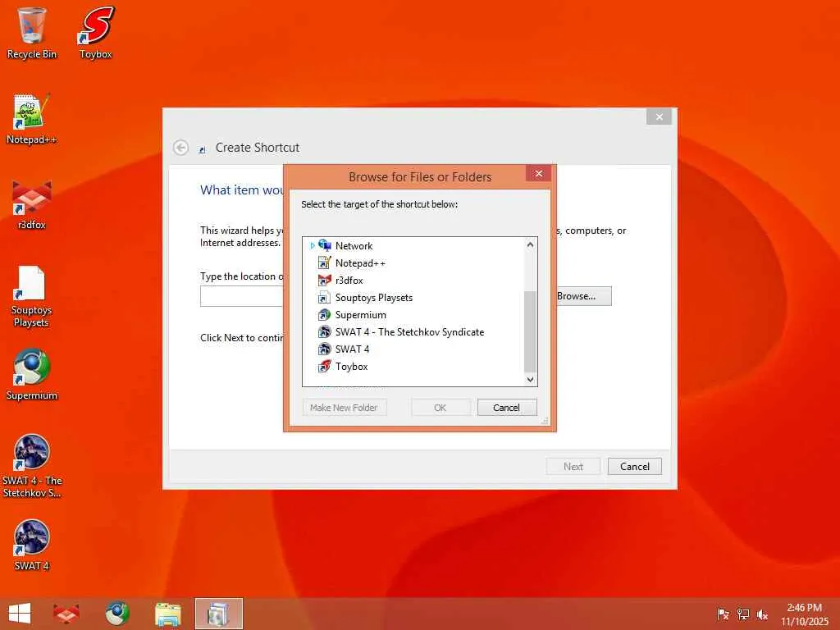Show the taskbar clock and date
Viewport: 840px width, 630px height.
[804, 614]
